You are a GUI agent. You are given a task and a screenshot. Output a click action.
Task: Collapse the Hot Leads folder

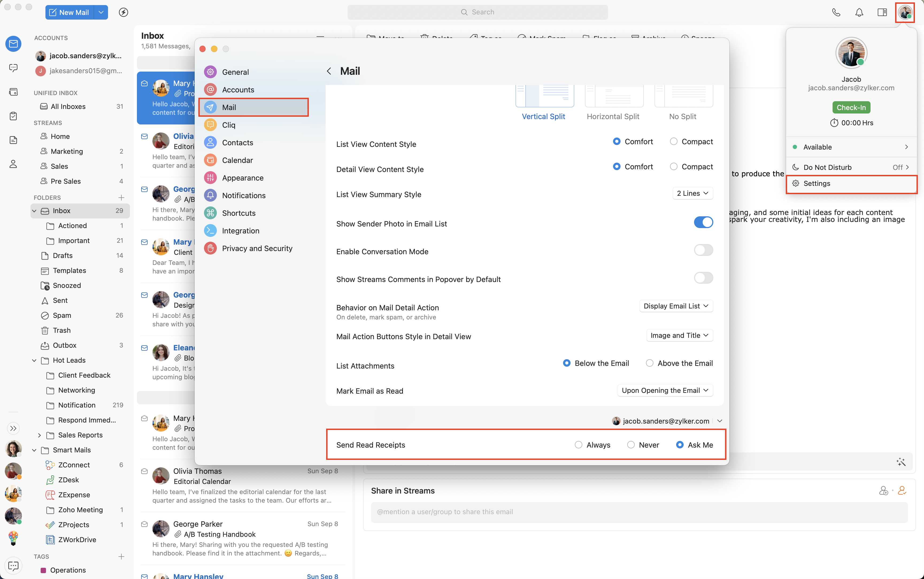coord(34,360)
